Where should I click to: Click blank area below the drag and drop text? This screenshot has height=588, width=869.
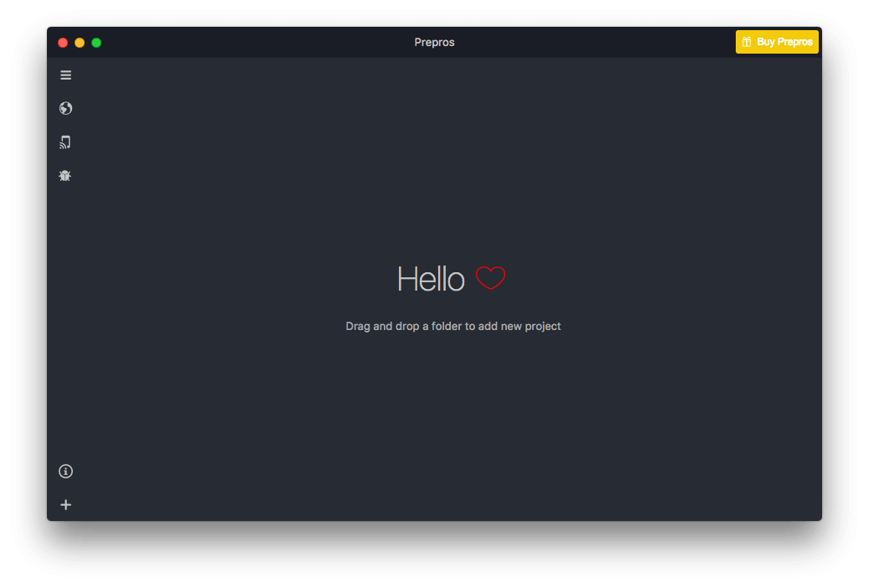[453, 419]
